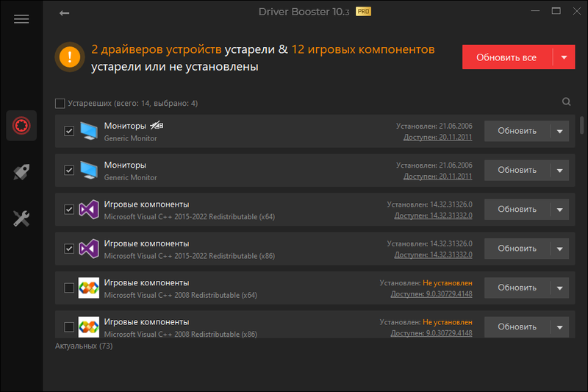Click the orange warning exclamation icon
588x392 pixels.
coord(70,57)
